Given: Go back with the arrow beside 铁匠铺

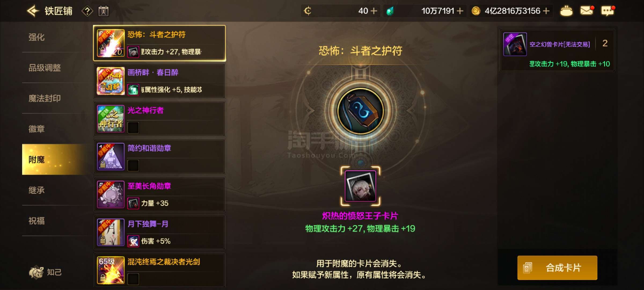Looking at the screenshot, I should [x=33, y=11].
